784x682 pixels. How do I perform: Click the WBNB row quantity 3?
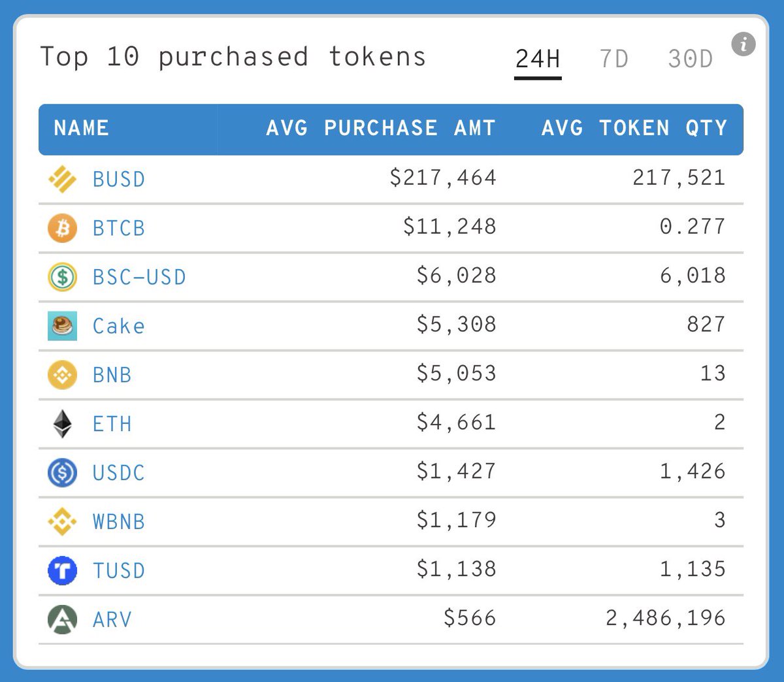[719, 521]
